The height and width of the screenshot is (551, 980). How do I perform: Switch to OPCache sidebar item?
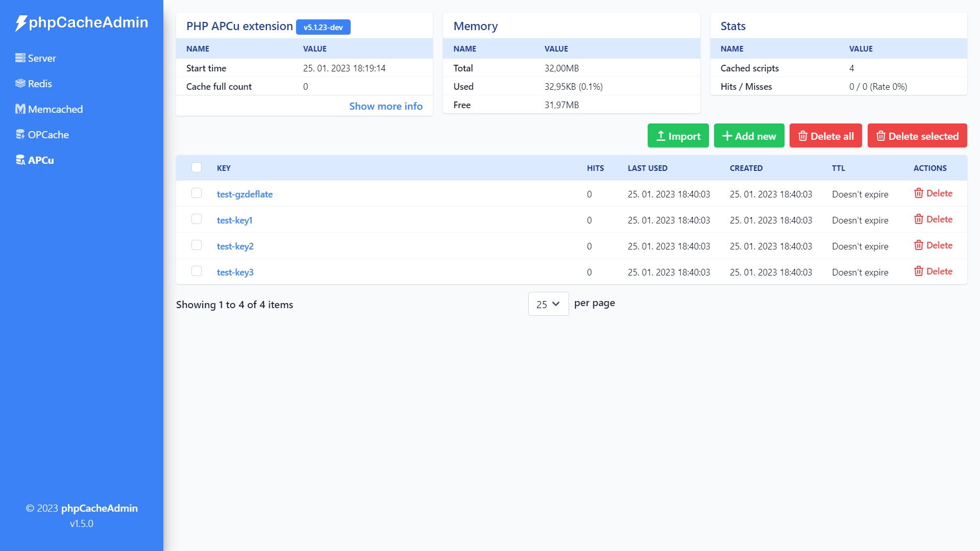pyautogui.click(x=48, y=135)
